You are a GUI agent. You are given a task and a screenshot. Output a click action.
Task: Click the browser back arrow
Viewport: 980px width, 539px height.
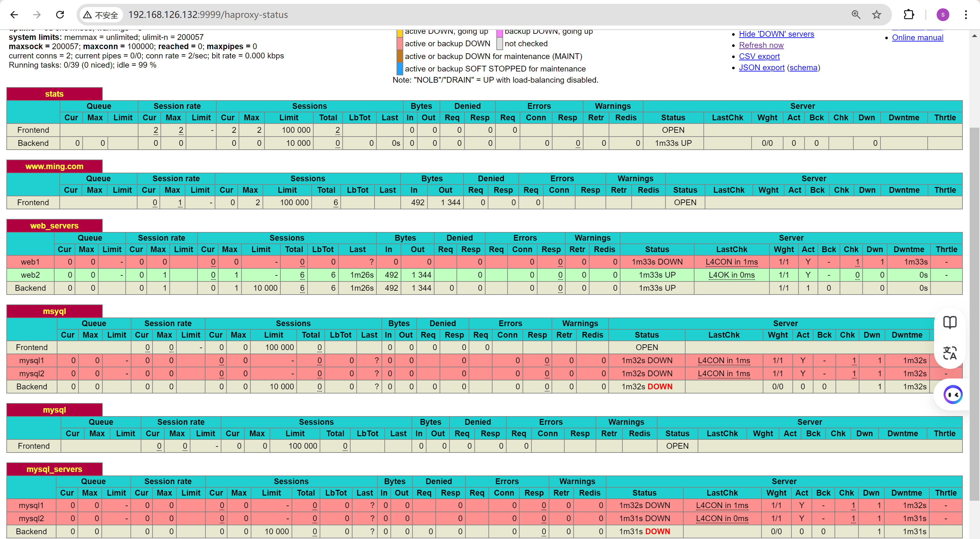[14, 15]
